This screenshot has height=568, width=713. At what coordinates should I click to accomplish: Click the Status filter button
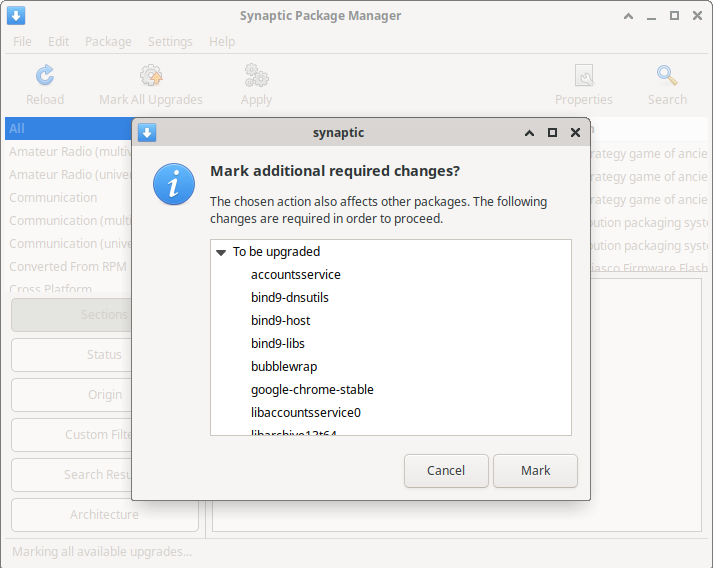(x=71, y=355)
